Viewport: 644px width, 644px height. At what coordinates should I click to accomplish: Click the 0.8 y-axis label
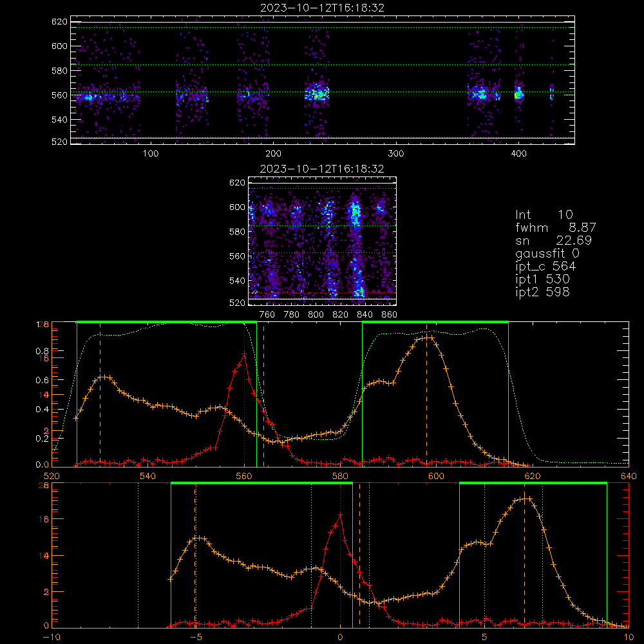coord(43,351)
